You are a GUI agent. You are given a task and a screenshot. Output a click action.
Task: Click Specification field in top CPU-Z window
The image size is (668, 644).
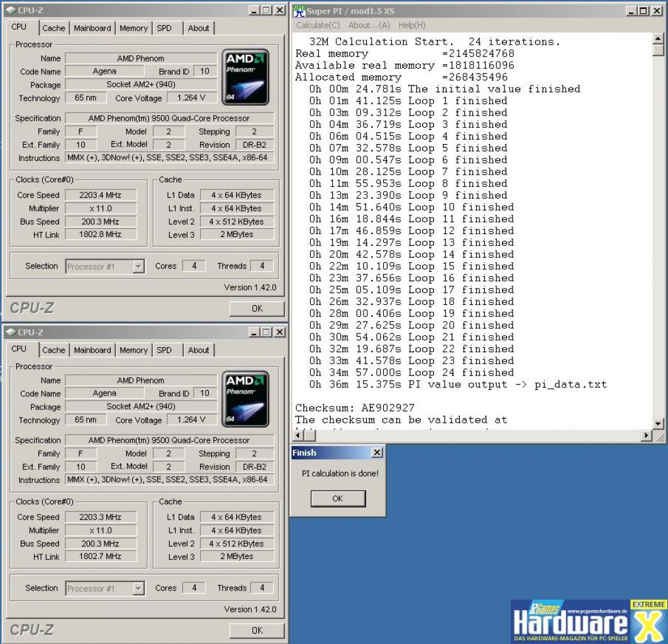click(169, 118)
